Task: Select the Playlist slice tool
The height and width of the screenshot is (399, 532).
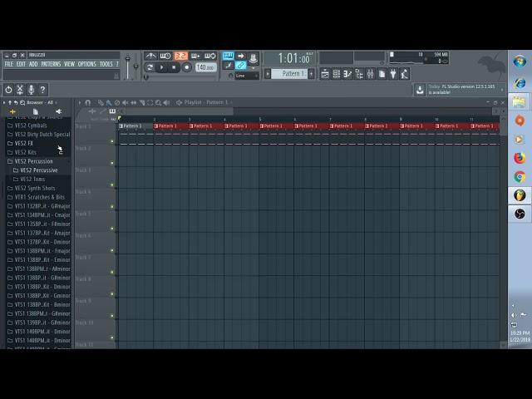Action: [142, 102]
